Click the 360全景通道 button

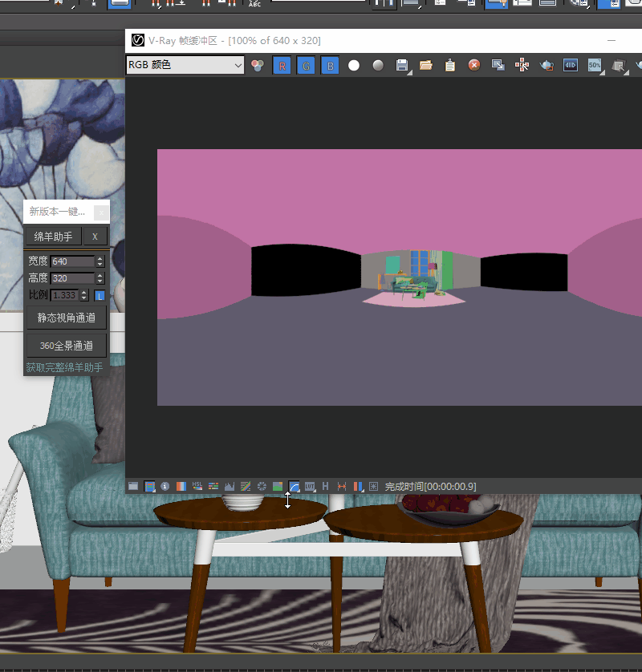coord(67,346)
